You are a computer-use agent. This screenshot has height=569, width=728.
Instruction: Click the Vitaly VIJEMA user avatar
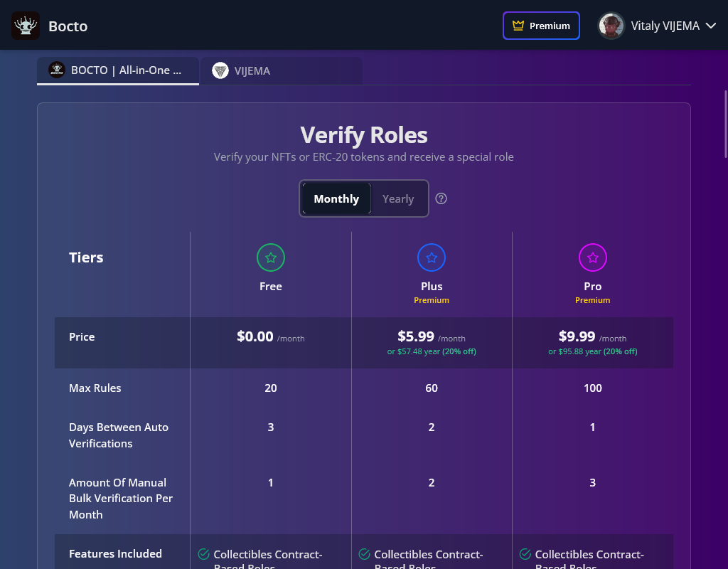611,26
